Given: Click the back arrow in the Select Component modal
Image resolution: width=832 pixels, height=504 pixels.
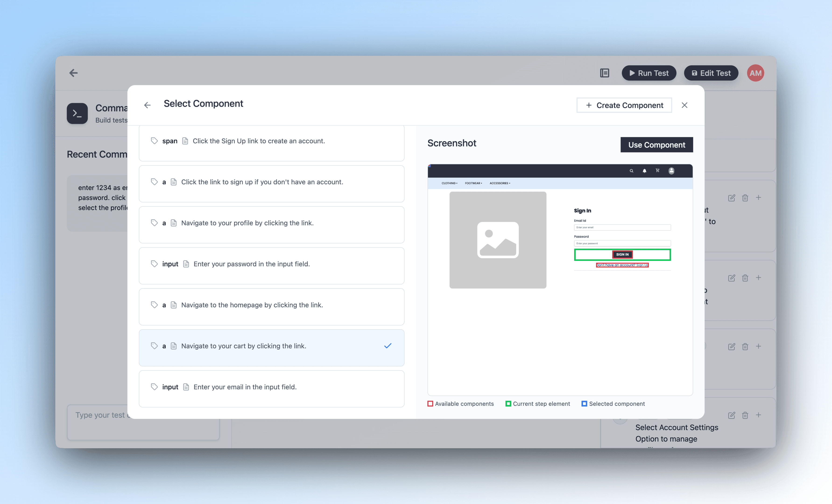Looking at the screenshot, I should point(147,105).
